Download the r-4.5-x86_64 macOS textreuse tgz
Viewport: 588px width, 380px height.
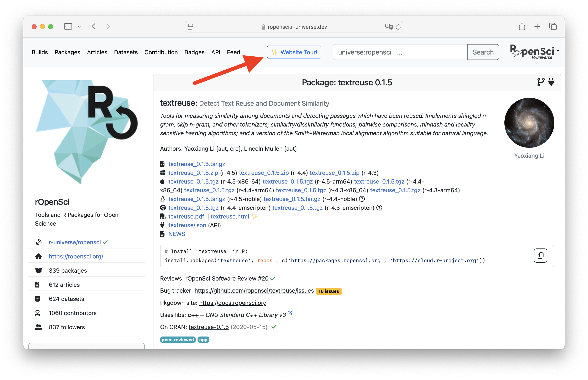[193, 182]
